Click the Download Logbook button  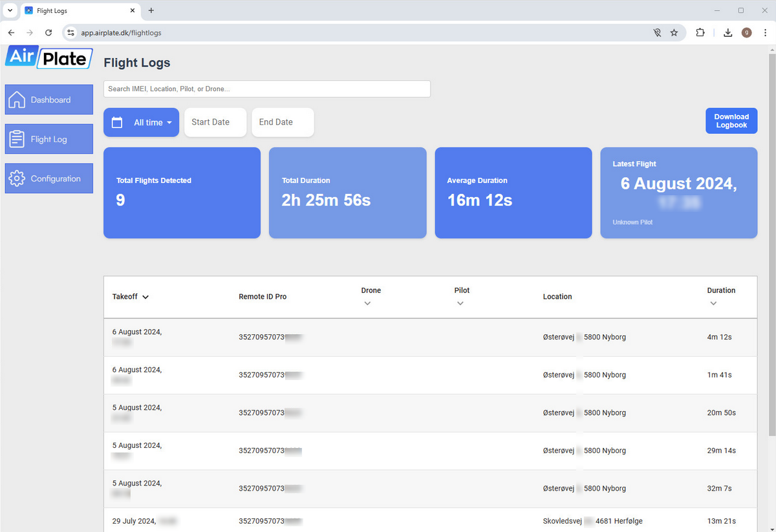point(731,121)
